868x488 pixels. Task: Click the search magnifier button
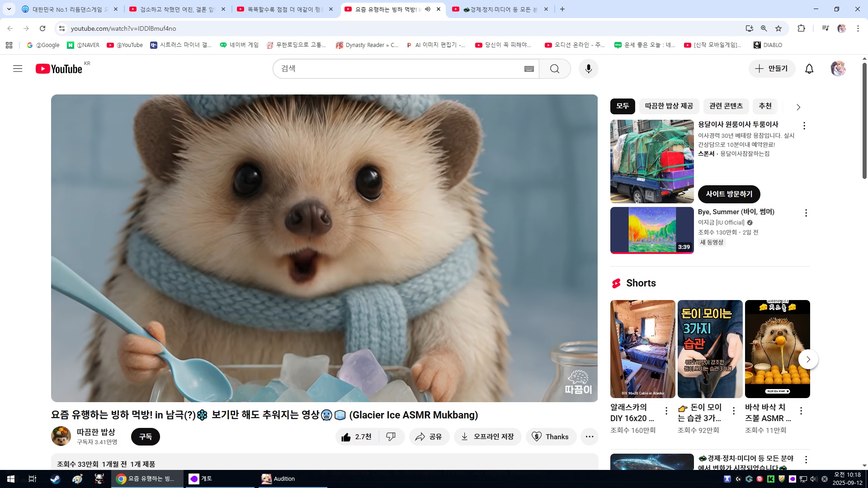pos(555,69)
